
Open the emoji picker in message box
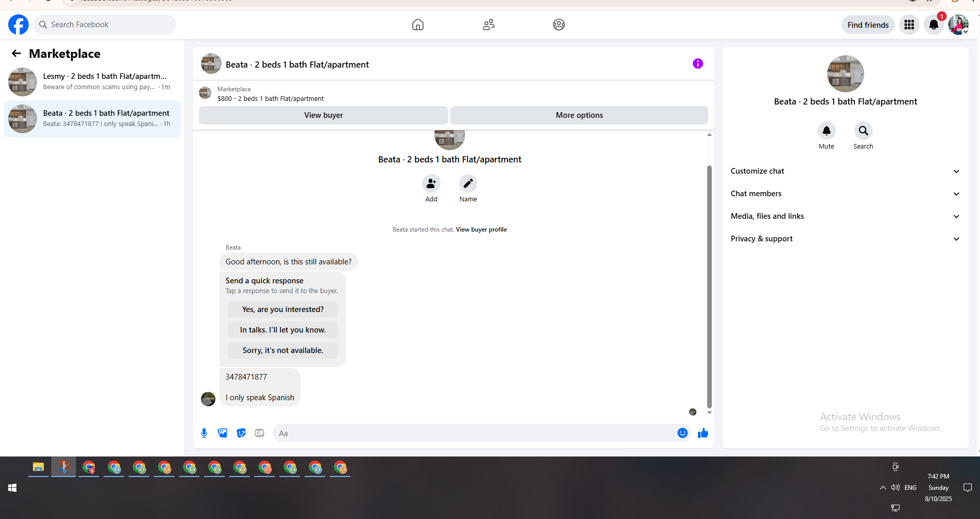coord(683,433)
